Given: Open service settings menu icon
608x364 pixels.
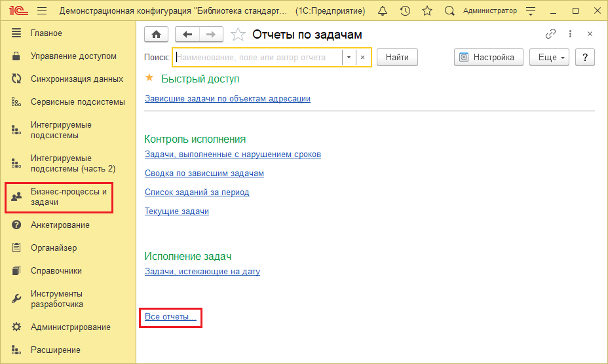Looking at the screenshot, I should click(531, 11).
